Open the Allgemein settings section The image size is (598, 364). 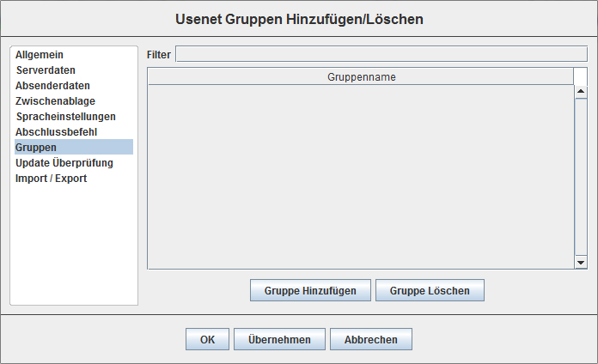(40, 55)
